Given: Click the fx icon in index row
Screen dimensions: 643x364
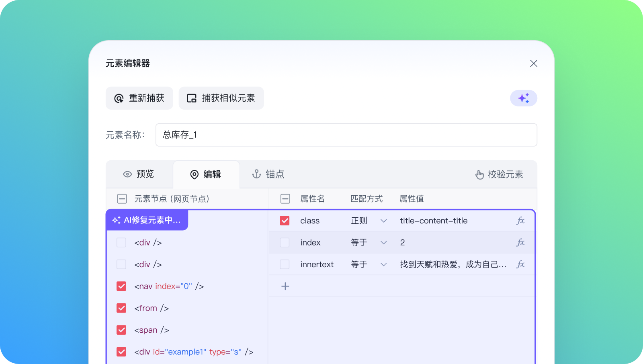Looking at the screenshot, I should coord(520,242).
